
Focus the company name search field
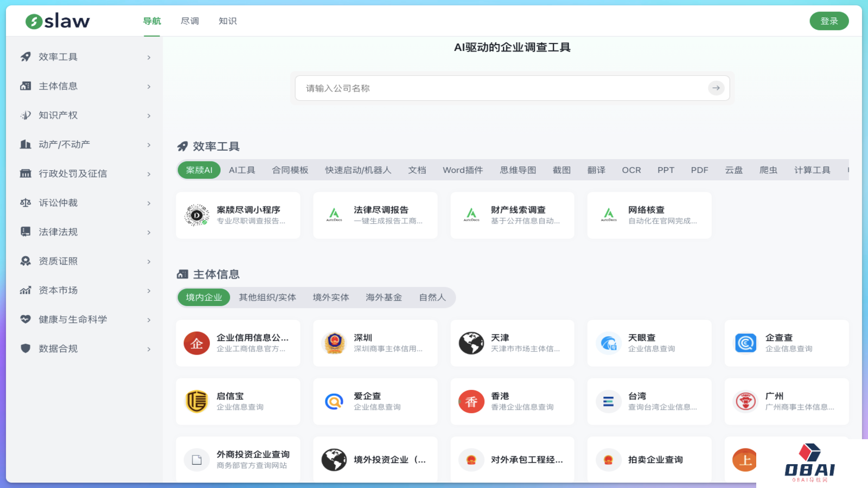(x=499, y=88)
